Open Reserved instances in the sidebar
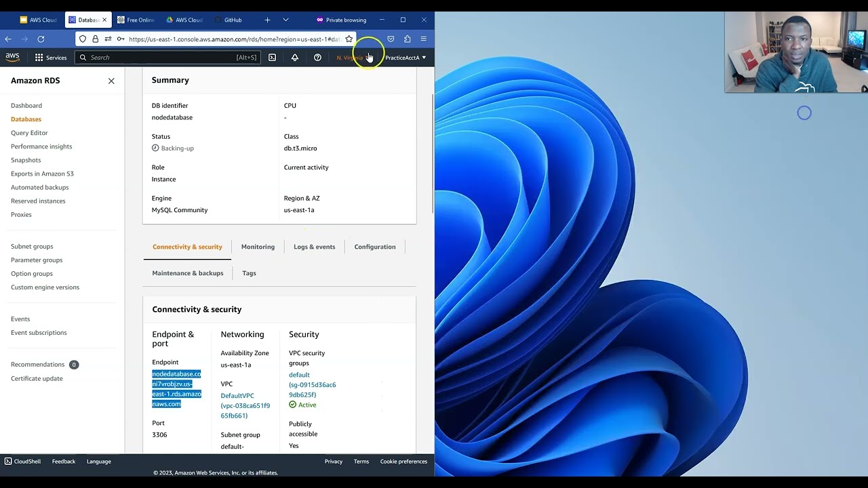 [38, 201]
